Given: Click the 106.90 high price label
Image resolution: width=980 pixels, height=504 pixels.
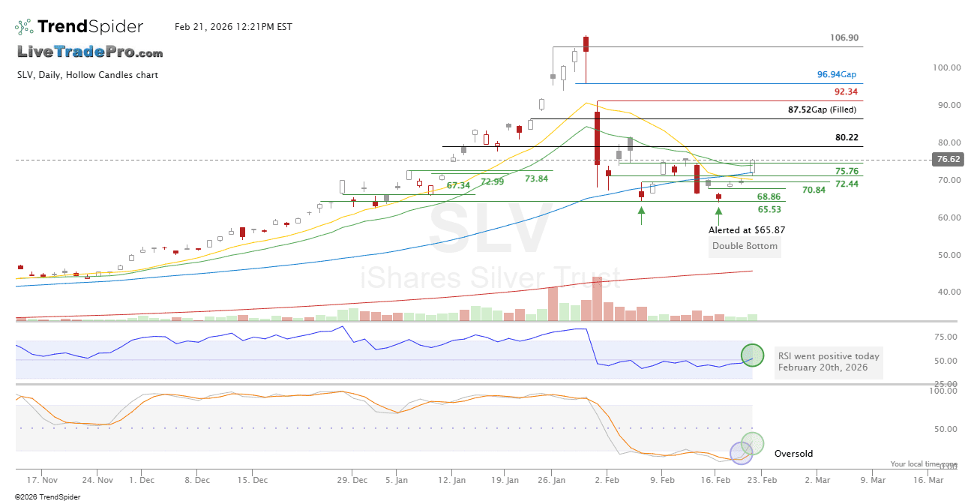Looking at the screenshot, I should pos(844,37).
